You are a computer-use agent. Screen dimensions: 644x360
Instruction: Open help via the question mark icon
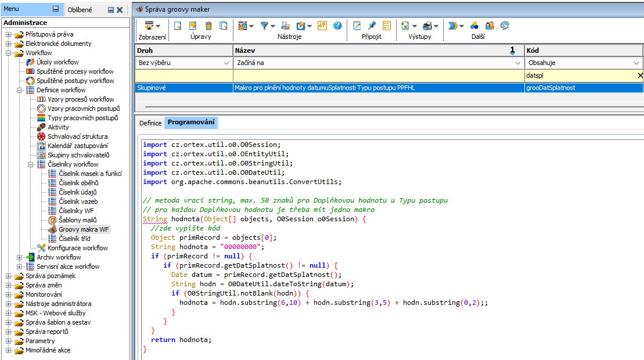[337, 26]
